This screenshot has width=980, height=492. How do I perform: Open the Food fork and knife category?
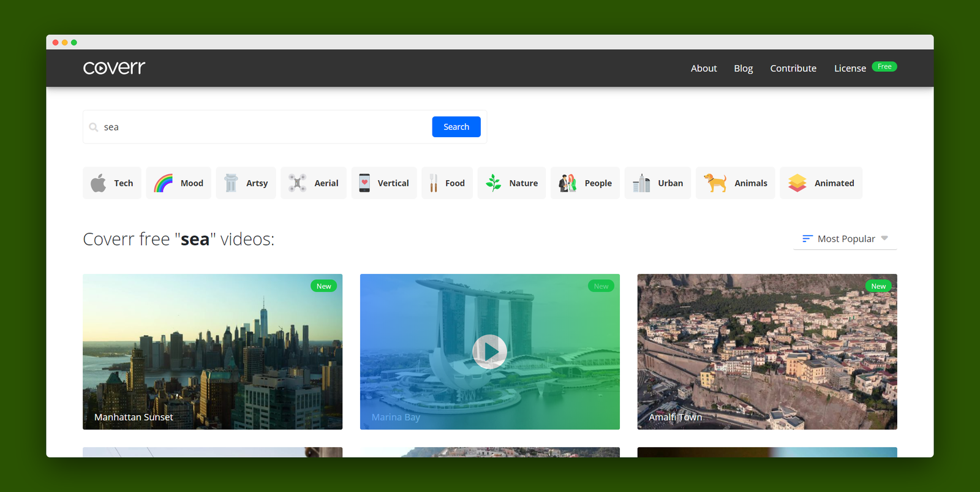point(447,183)
